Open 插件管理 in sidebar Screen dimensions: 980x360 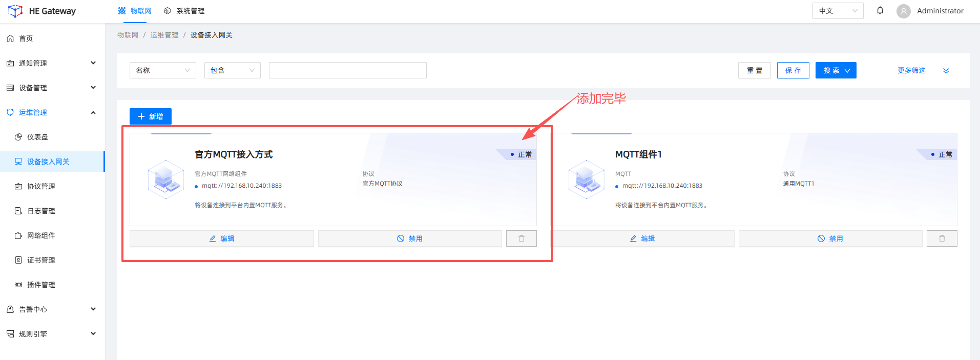[52, 285]
